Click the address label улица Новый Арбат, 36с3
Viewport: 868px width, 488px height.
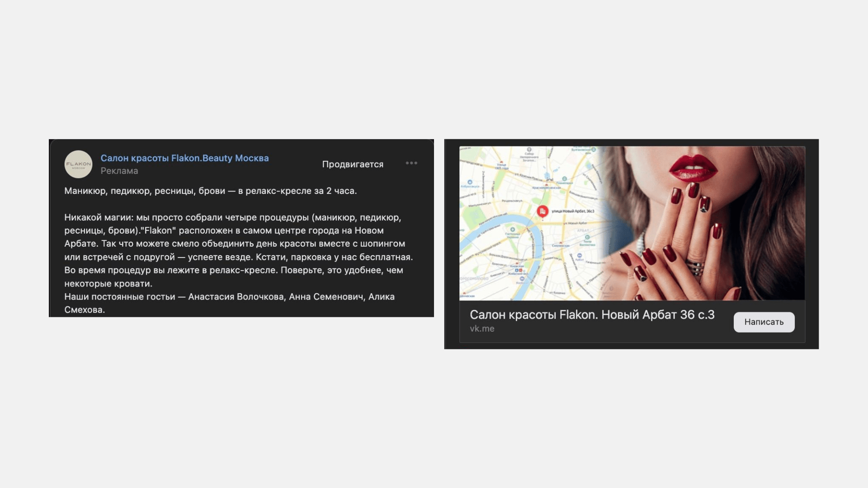573,211
